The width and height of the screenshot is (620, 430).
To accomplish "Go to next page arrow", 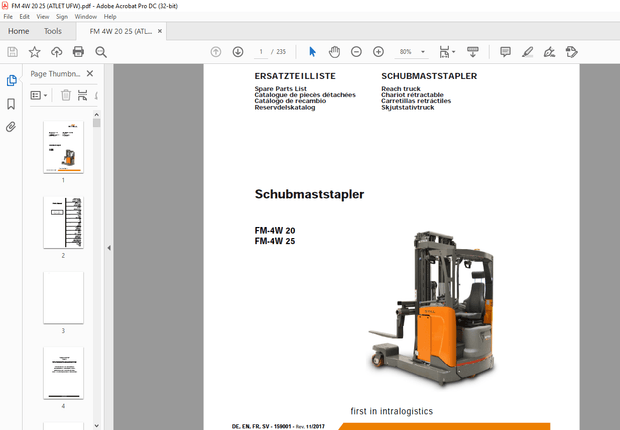I will [238, 52].
